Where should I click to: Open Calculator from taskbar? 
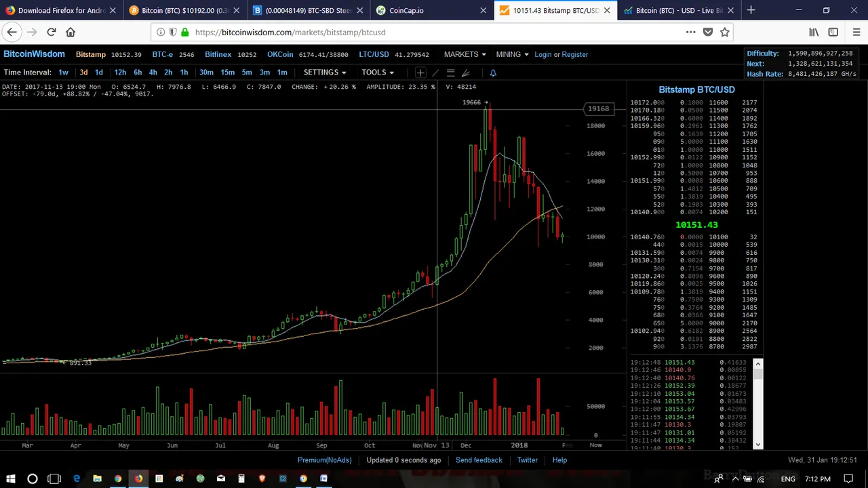coord(241,479)
